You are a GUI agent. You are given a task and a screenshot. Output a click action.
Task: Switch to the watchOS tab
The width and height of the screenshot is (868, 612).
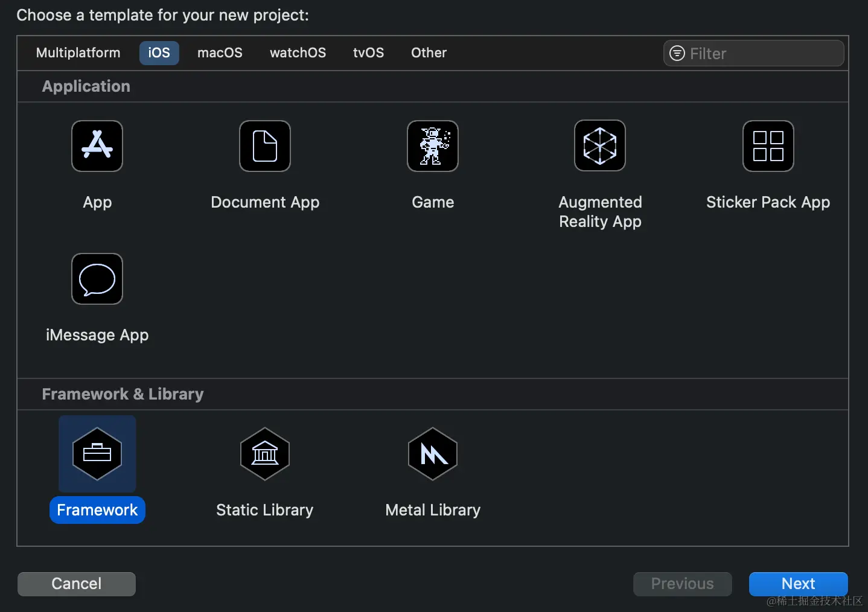(x=298, y=53)
